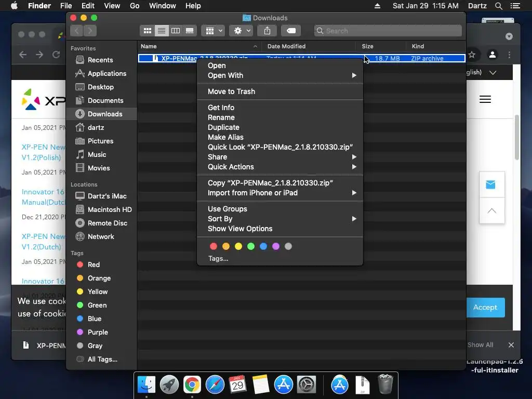Click the Edit Tags toolbar button
The width and height of the screenshot is (532, 399).
point(291,31)
